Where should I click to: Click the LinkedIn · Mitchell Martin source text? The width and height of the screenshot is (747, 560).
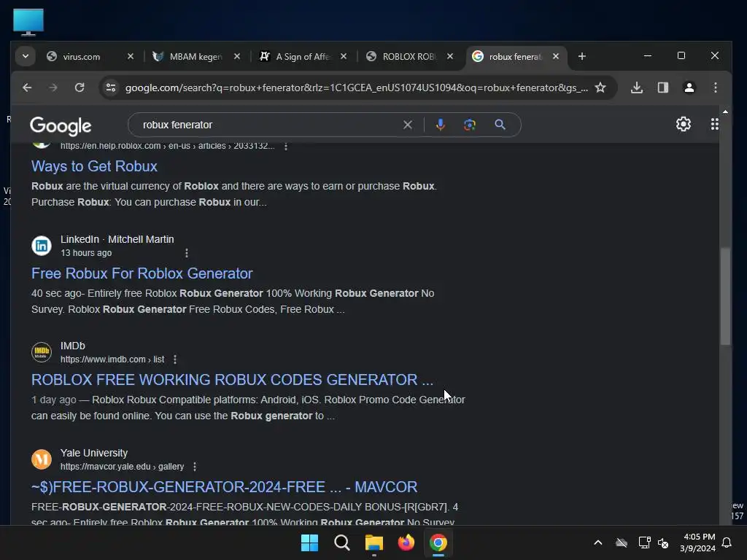pyautogui.click(x=117, y=239)
